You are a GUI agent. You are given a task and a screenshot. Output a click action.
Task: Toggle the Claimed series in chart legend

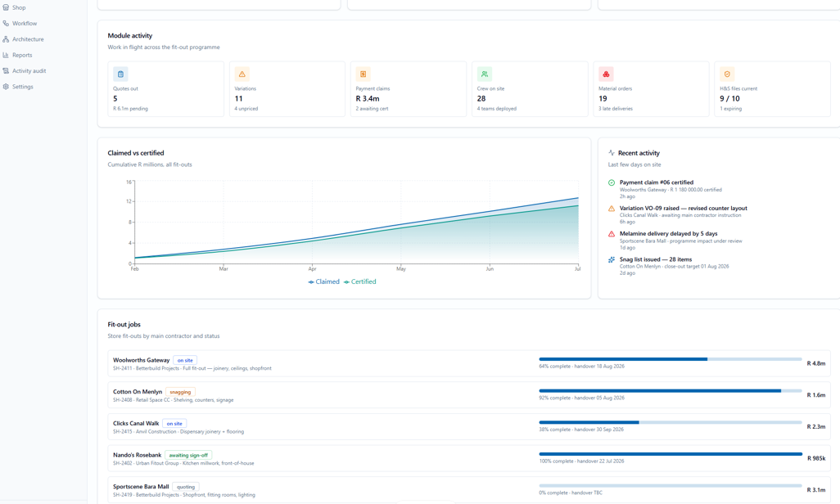click(323, 281)
